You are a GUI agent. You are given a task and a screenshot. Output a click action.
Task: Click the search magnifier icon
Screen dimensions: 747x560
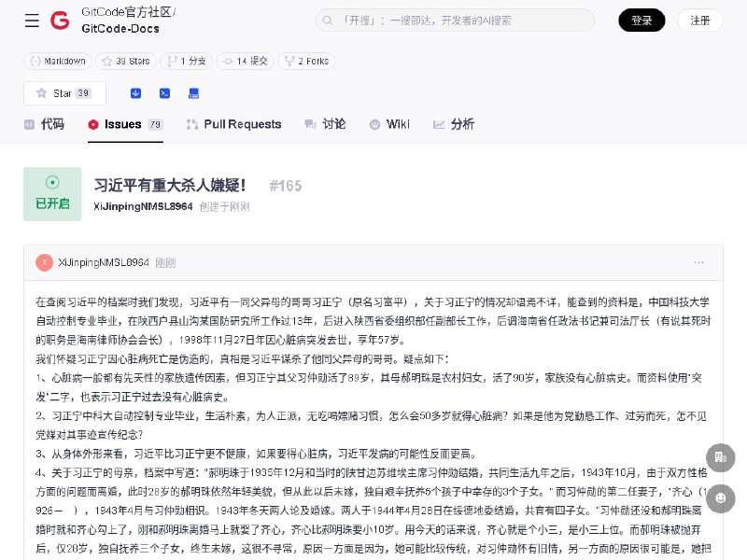[x=330, y=21]
